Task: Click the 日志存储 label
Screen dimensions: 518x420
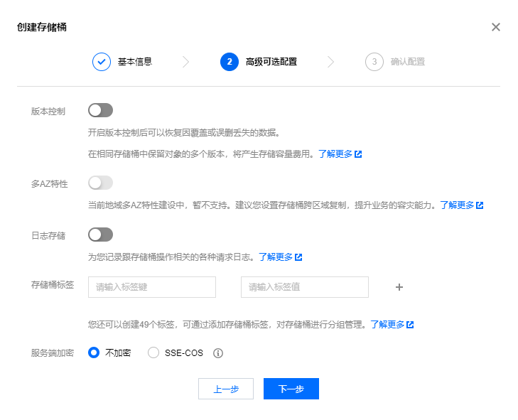Action: point(48,236)
